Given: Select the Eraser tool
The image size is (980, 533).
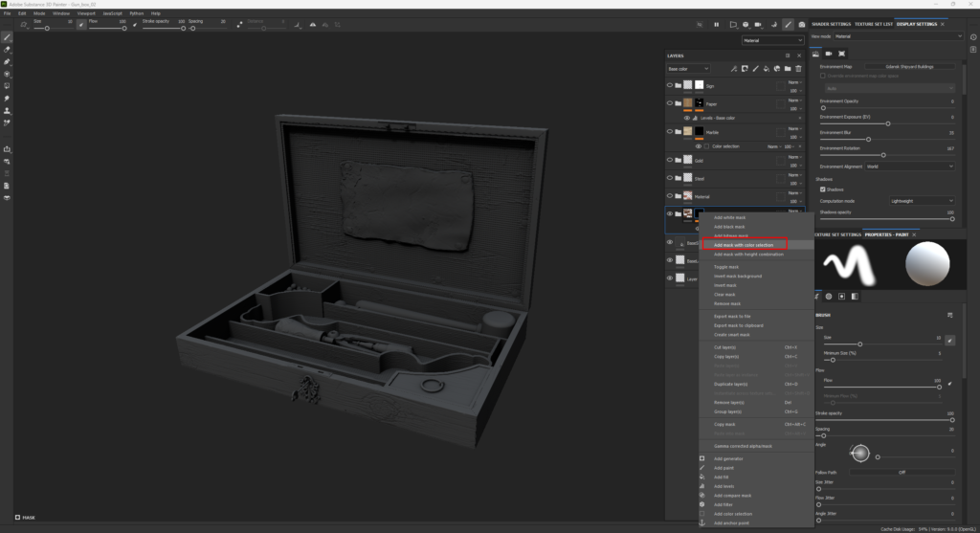Looking at the screenshot, I should 8,49.
